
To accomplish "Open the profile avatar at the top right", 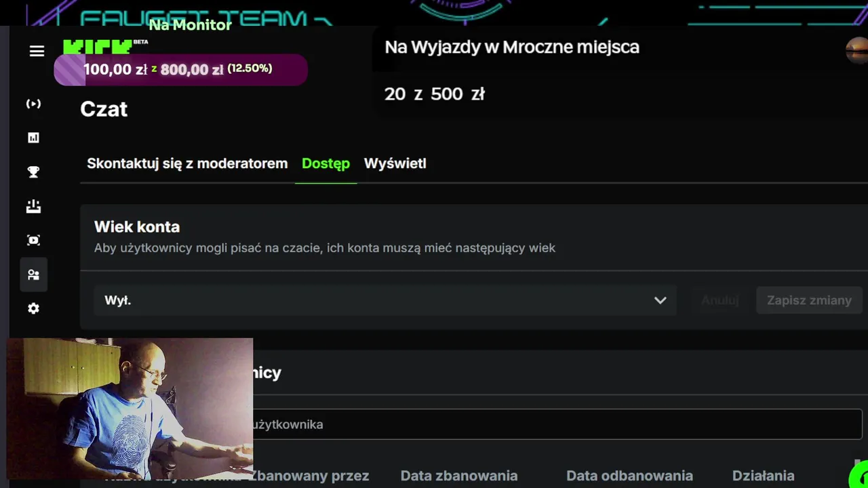I will (857, 50).
